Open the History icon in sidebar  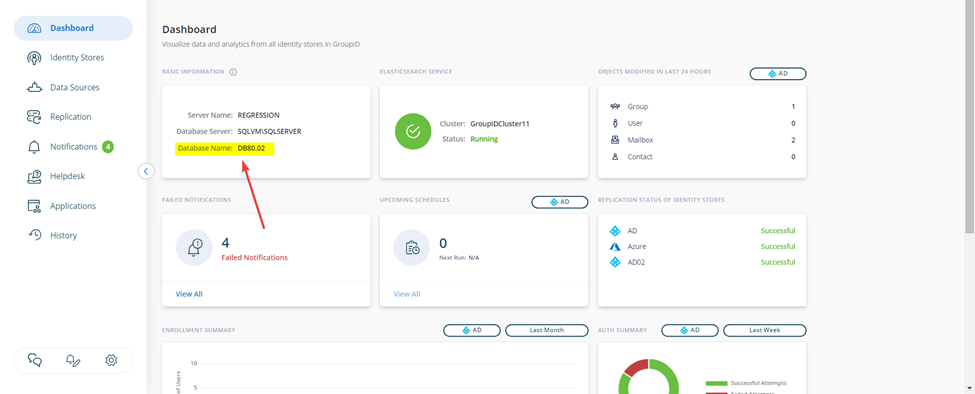pyautogui.click(x=34, y=236)
